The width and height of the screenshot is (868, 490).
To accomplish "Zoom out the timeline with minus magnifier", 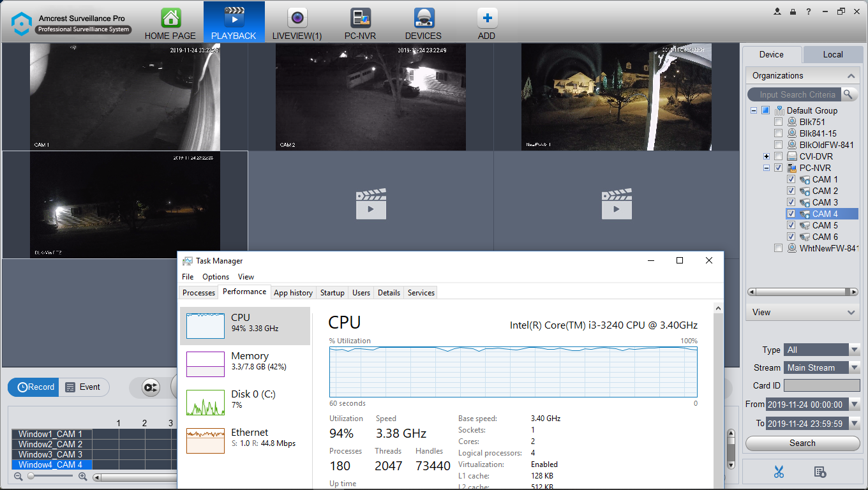I will (18, 476).
